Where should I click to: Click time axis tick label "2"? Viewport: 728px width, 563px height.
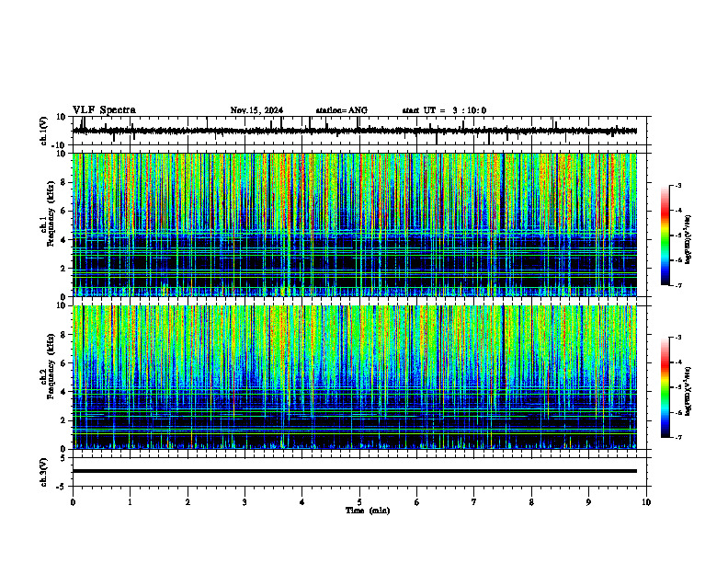[188, 502]
